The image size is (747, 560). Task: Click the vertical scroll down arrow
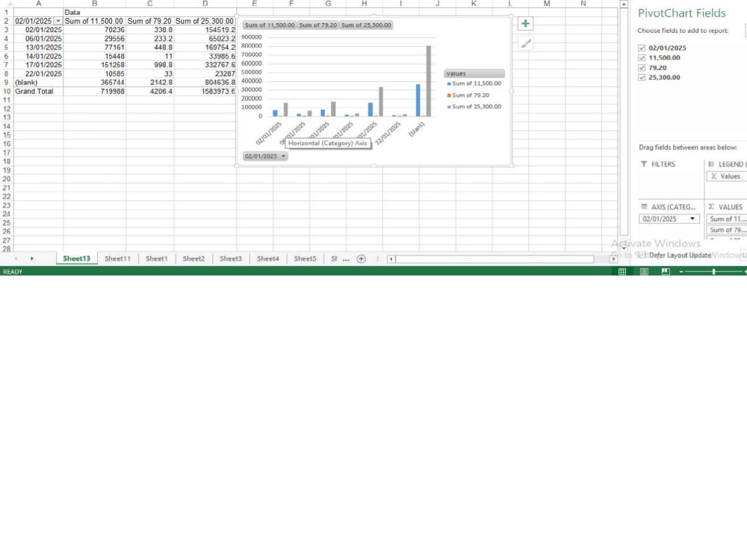tap(624, 248)
